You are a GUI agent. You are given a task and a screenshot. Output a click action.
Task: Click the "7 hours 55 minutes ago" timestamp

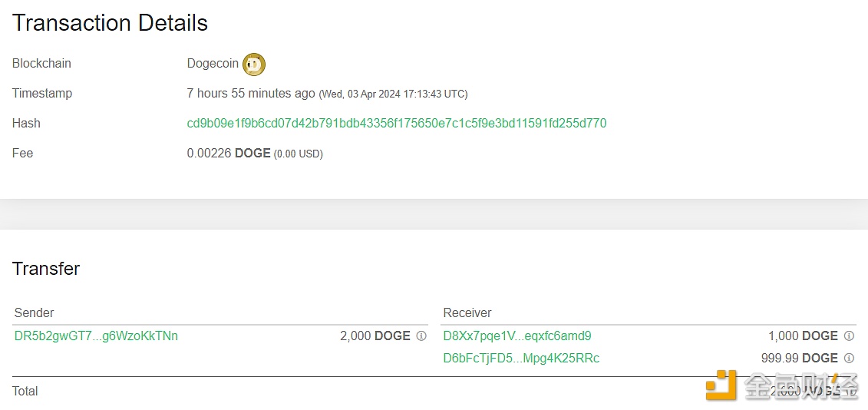coord(251,94)
